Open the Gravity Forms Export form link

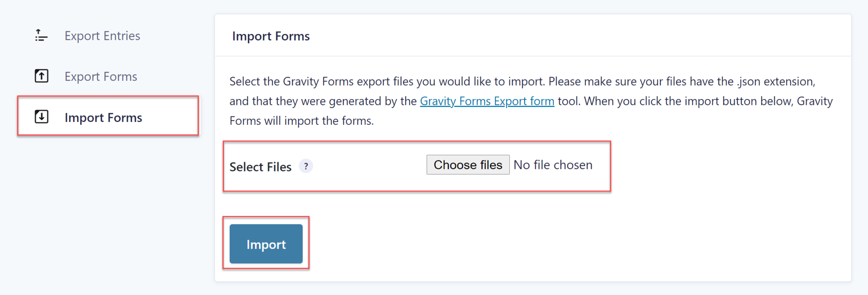coord(487,101)
